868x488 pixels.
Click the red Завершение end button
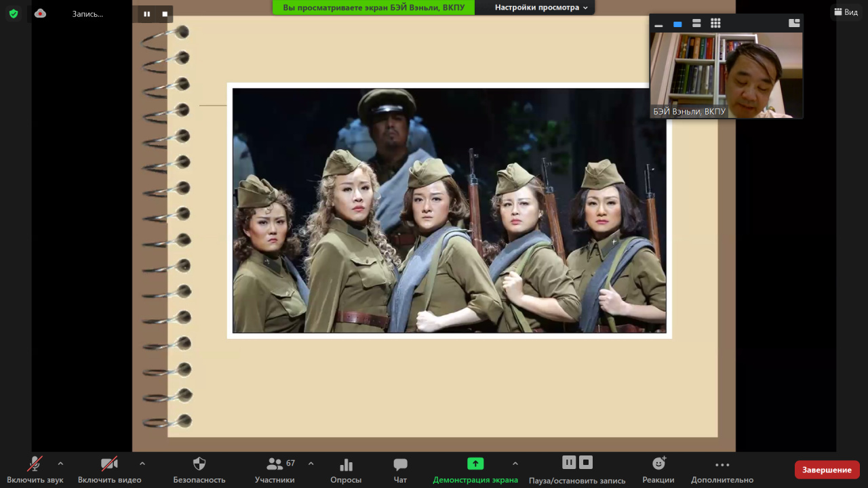point(827,470)
